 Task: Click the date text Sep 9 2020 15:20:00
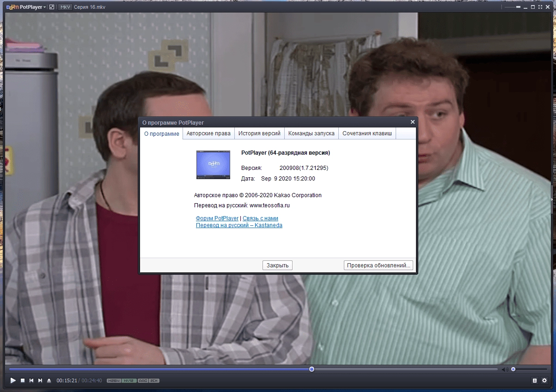(288, 179)
